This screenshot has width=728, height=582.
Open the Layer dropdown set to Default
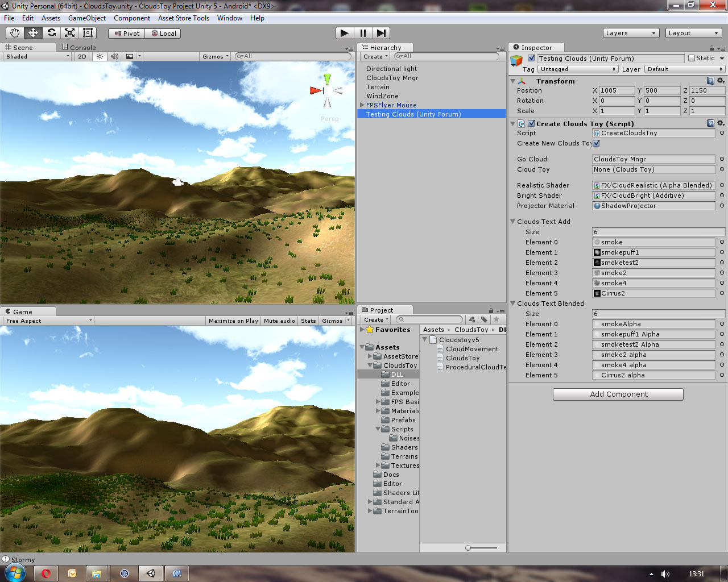[685, 69]
